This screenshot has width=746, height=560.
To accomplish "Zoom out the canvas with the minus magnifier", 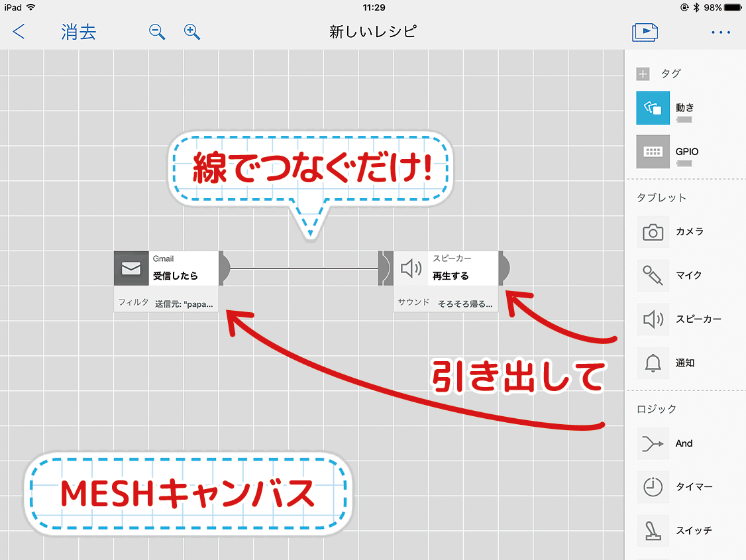I will 157,32.
